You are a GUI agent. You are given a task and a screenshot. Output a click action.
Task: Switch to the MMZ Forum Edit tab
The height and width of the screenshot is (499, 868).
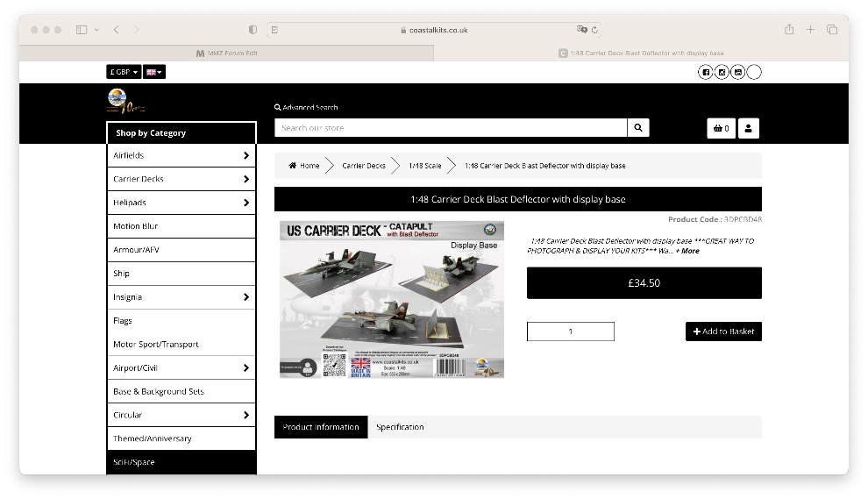click(x=226, y=53)
